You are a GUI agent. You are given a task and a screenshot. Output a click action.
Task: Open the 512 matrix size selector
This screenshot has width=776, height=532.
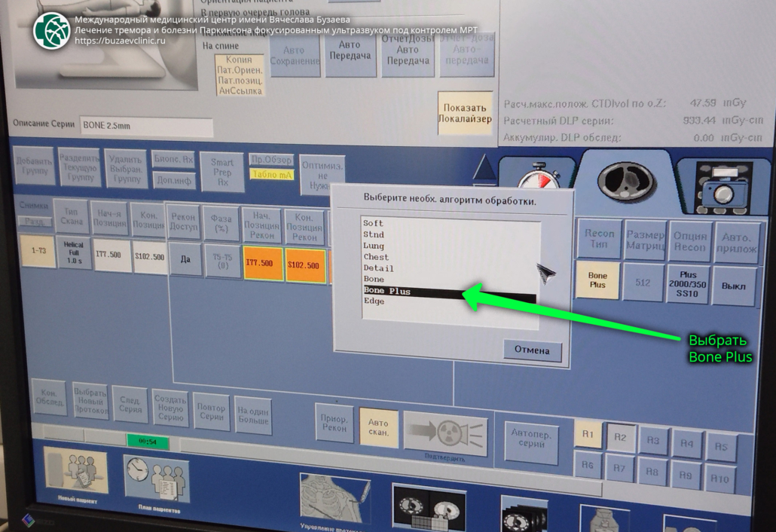(x=643, y=284)
